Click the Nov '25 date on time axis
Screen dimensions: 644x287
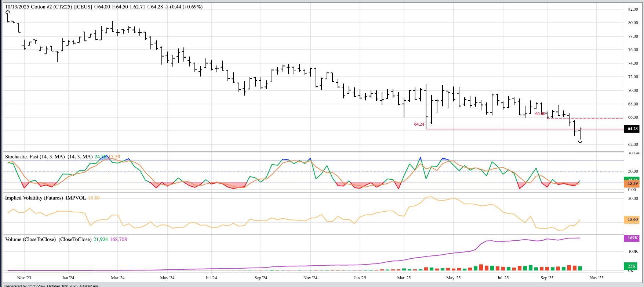click(x=596, y=278)
